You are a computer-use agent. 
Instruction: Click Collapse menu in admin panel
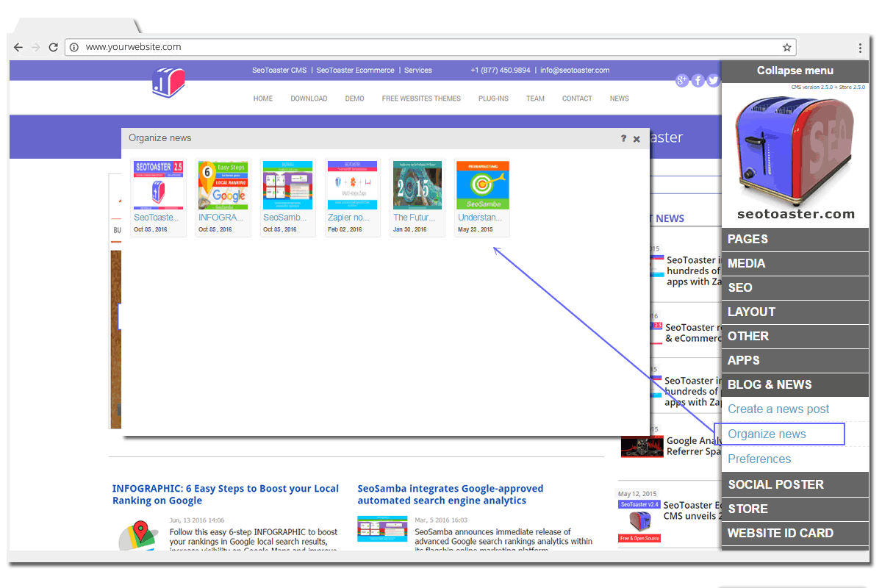pos(795,71)
